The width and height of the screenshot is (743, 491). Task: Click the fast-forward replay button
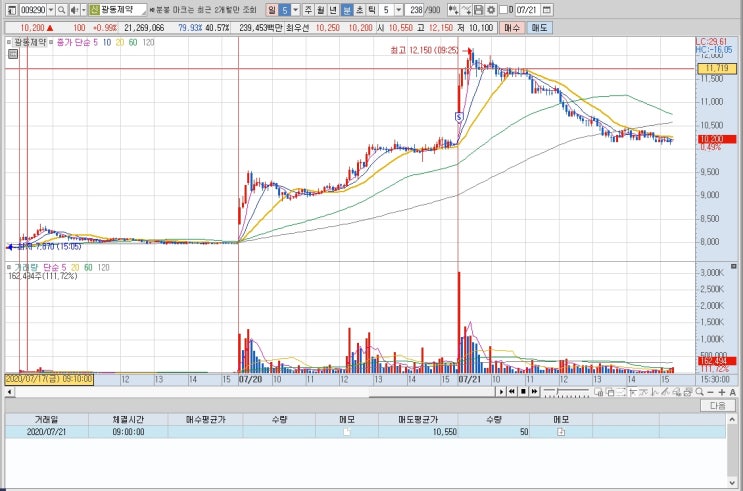pyautogui.click(x=534, y=392)
